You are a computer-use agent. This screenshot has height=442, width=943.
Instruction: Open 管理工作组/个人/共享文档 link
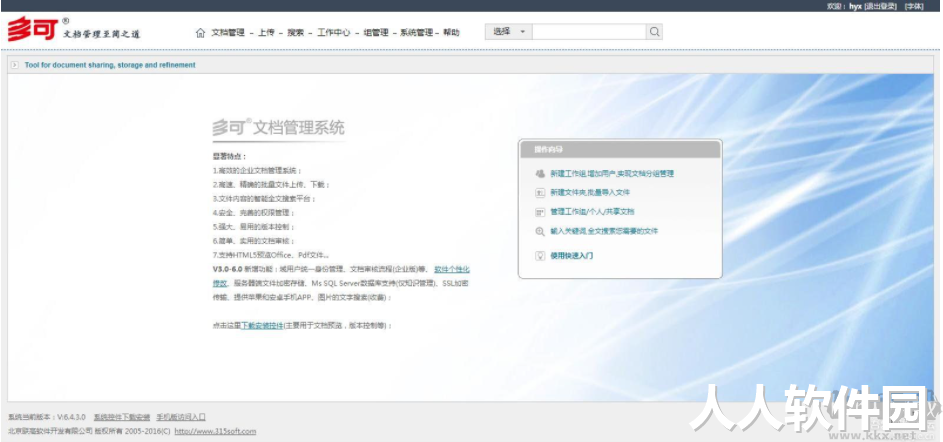click(592, 212)
